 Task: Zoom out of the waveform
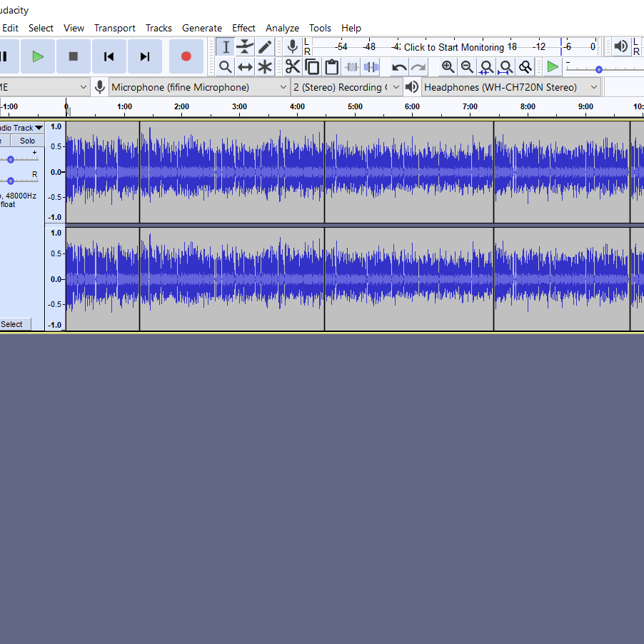pos(467,67)
